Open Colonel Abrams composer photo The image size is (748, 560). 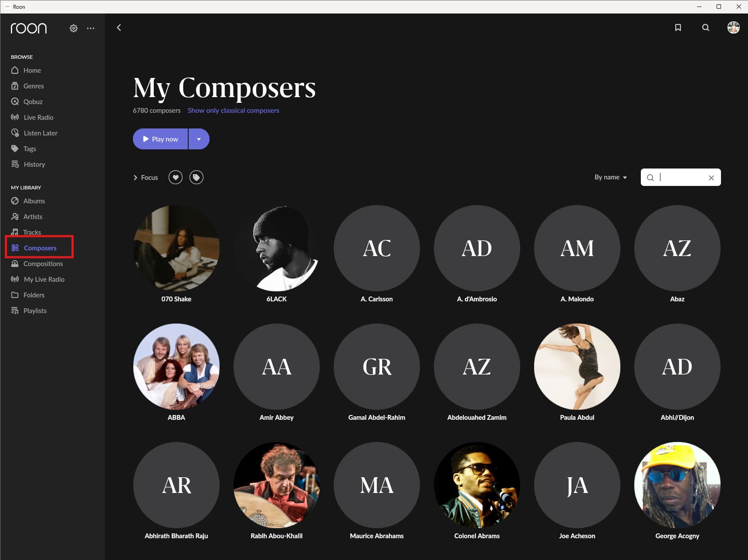[x=477, y=485]
